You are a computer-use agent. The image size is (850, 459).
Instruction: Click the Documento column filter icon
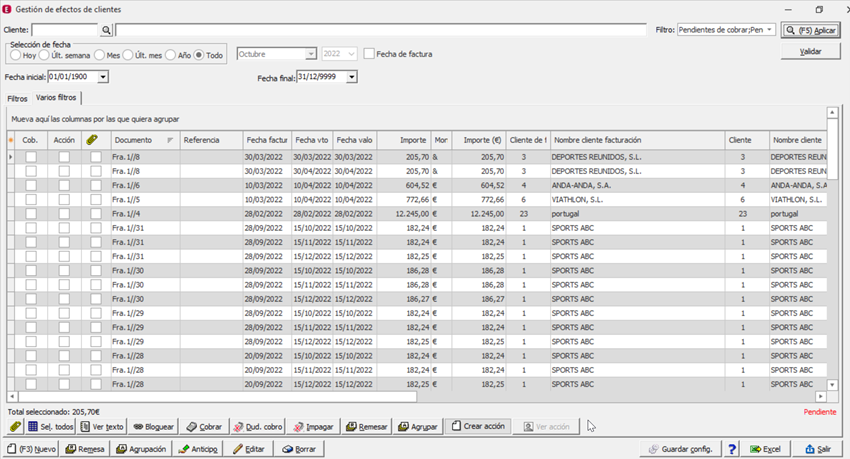click(x=170, y=140)
